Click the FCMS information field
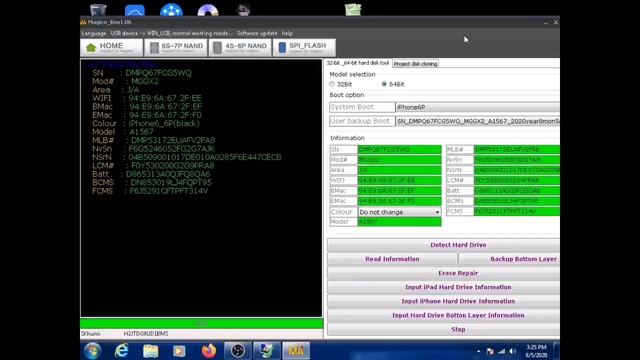Image resolution: width=640 pixels, height=360 pixels. 517,211
